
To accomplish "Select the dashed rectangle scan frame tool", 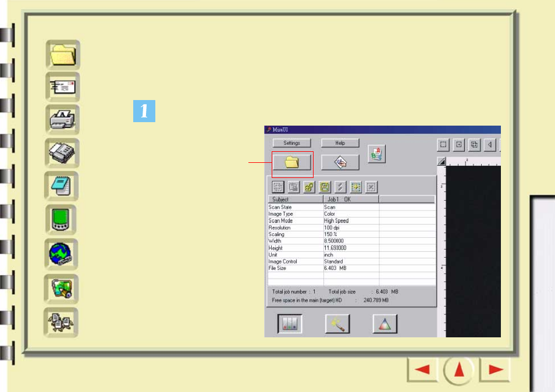I will coord(443,144).
